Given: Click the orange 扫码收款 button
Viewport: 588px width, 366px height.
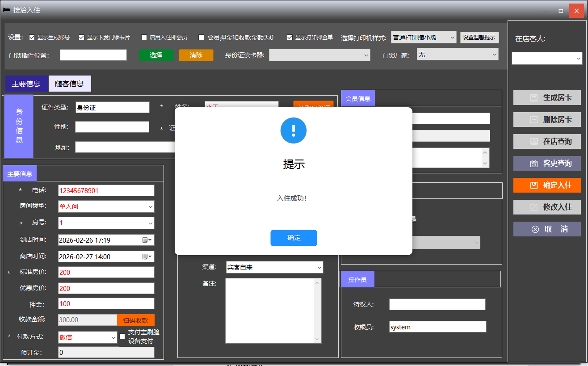Looking at the screenshot, I should coord(135,320).
